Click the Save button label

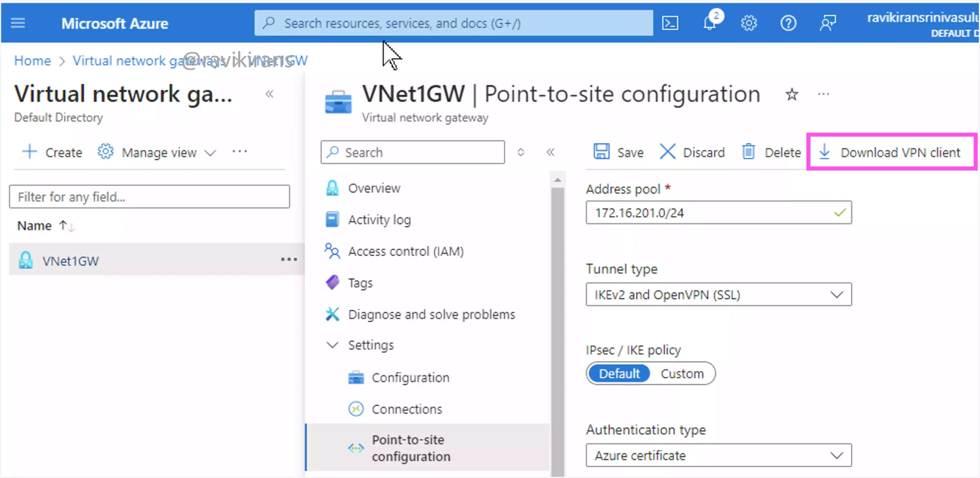630,152
